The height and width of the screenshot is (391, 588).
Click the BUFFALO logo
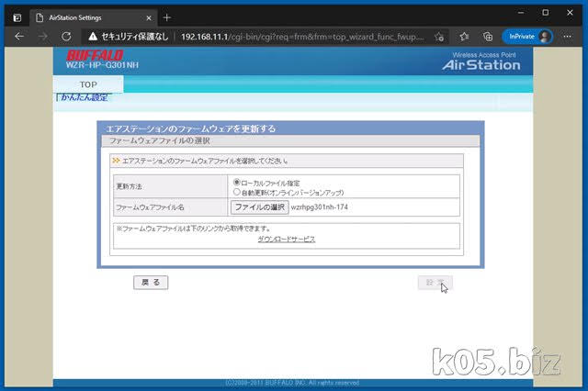point(95,55)
